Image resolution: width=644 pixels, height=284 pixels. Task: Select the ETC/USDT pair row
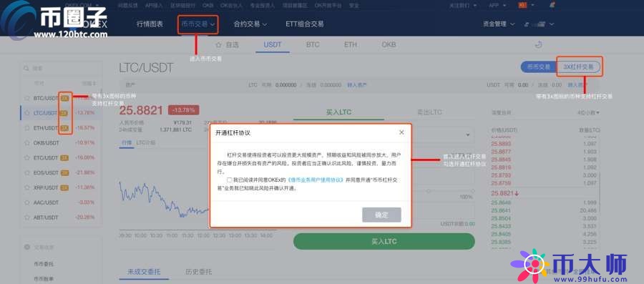point(61,157)
